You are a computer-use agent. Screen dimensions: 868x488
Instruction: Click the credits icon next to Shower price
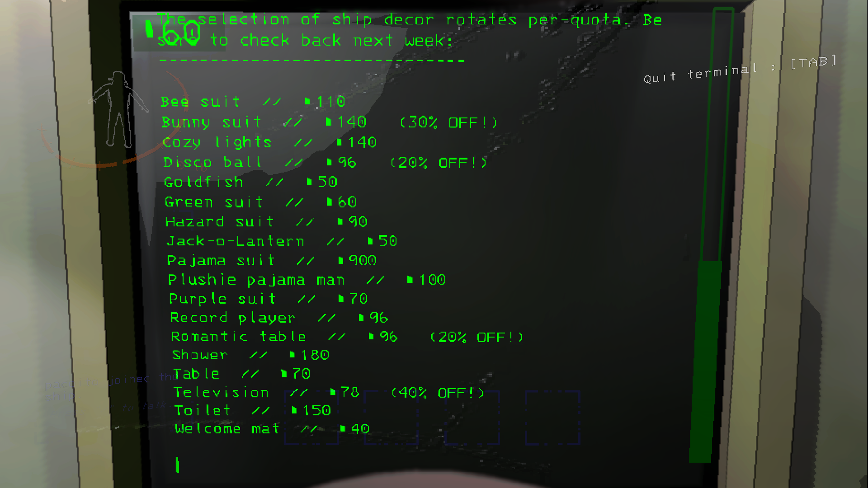[x=292, y=355]
